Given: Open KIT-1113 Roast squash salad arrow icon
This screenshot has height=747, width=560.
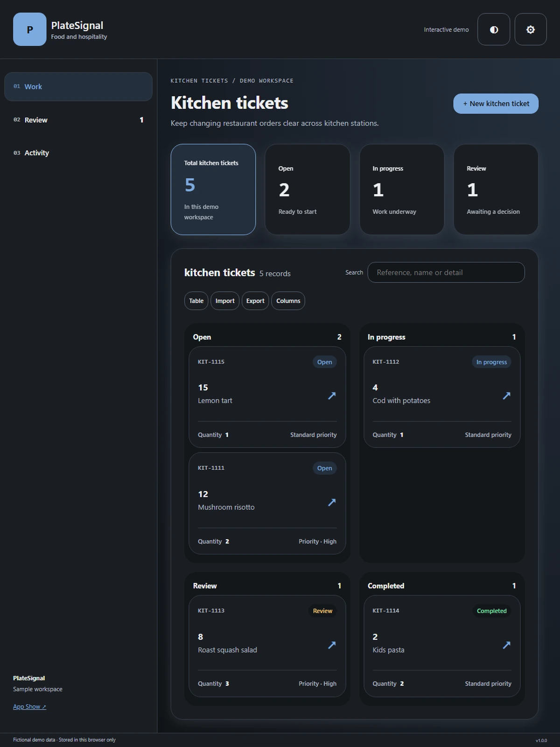Looking at the screenshot, I should pos(332,645).
